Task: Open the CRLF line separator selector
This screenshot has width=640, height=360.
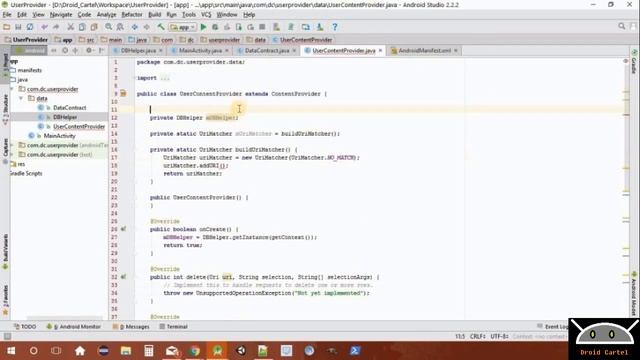Action: (478, 336)
